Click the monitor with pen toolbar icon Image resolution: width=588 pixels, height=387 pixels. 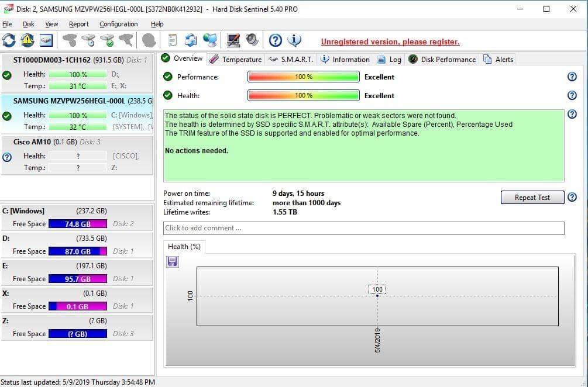coord(233,40)
